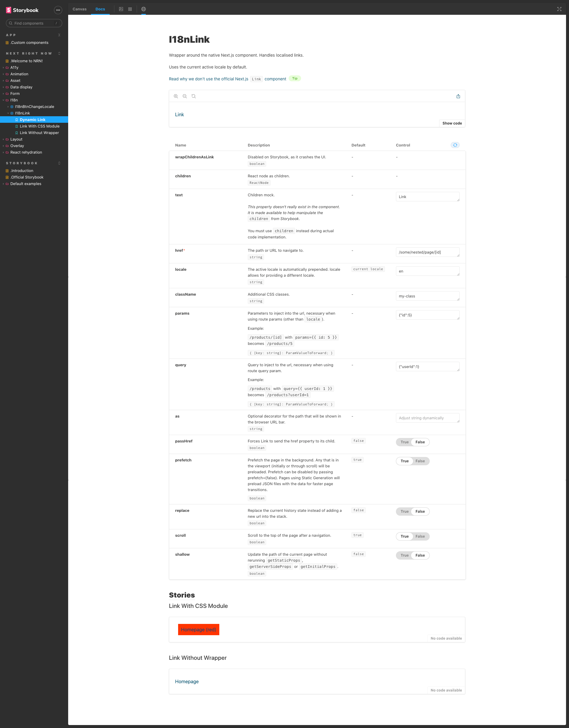Open the backgrounds image icon in the toolbar
The width and height of the screenshot is (569, 728).
(x=121, y=9)
